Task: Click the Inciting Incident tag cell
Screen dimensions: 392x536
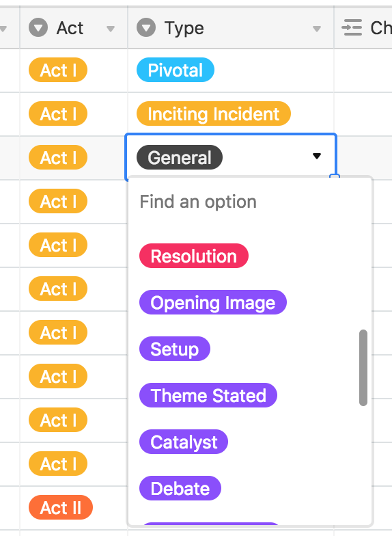Action: pyautogui.click(x=213, y=113)
